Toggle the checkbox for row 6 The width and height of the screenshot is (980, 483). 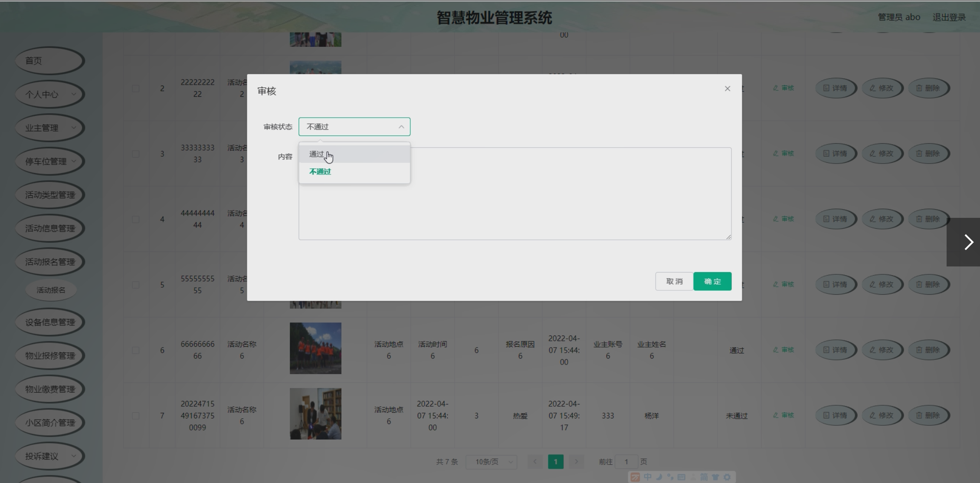click(136, 350)
